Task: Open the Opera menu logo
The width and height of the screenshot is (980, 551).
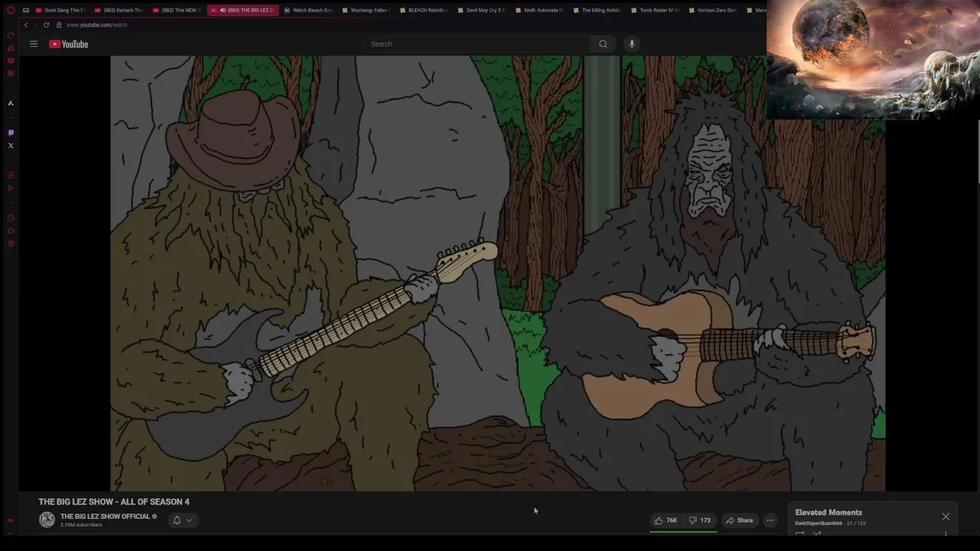Action: [11, 10]
